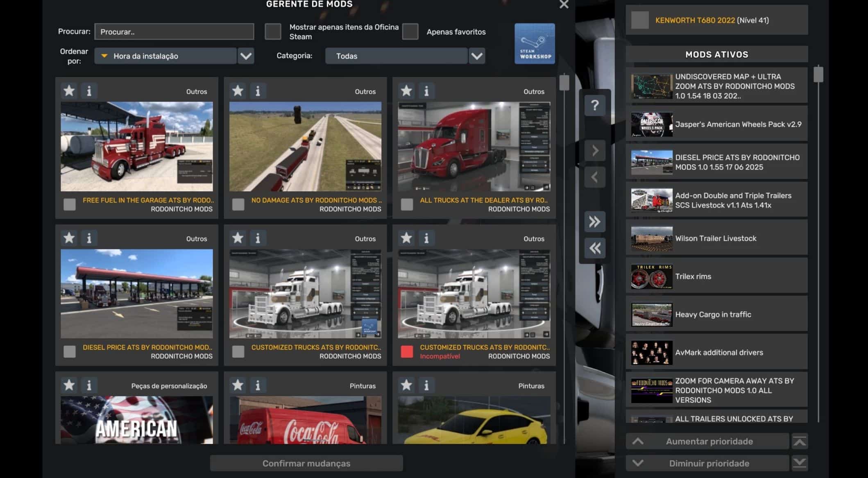Toggle sort direction arrow in Hora da instalação

tap(104, 56)
